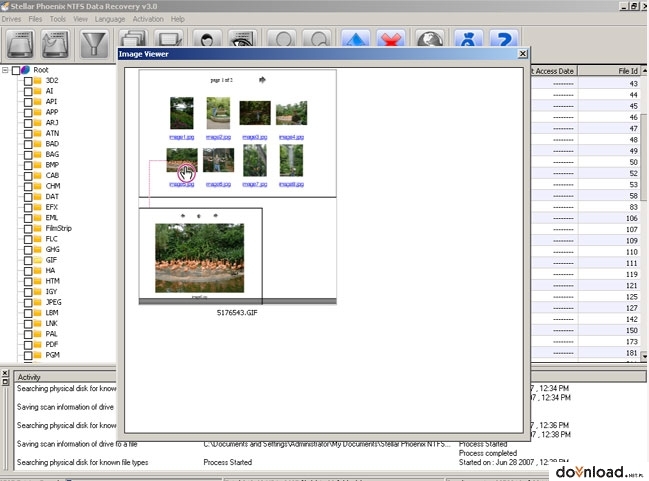Tick the JPEG folder checkbox
This screenshot has width=649, height=481.
pos(28,303)
